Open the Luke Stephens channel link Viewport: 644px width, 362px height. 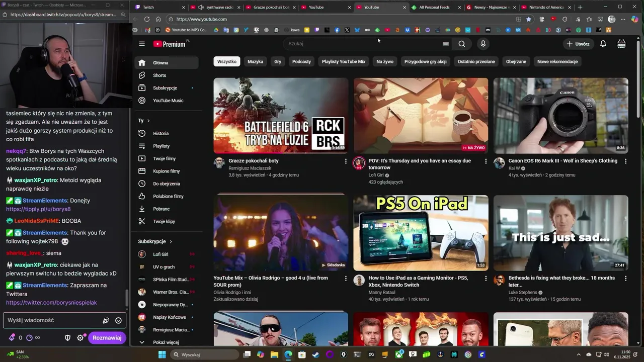(523, 292)
